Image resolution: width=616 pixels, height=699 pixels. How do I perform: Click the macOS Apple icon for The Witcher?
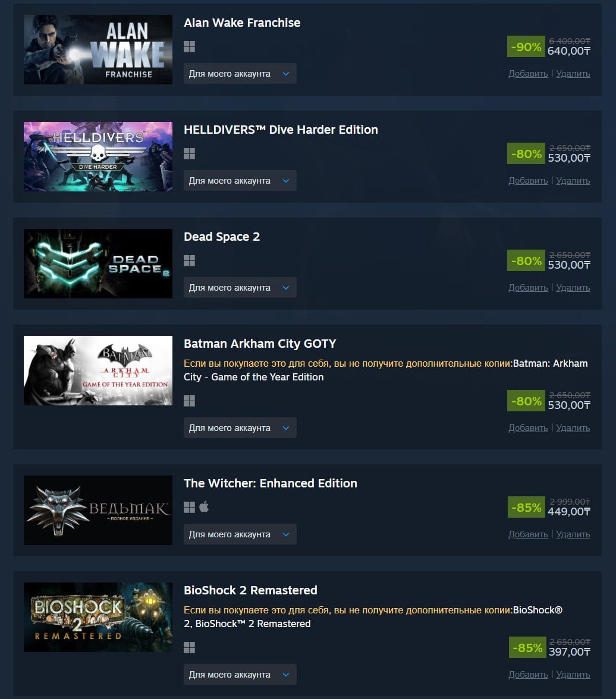coord(204,507)
